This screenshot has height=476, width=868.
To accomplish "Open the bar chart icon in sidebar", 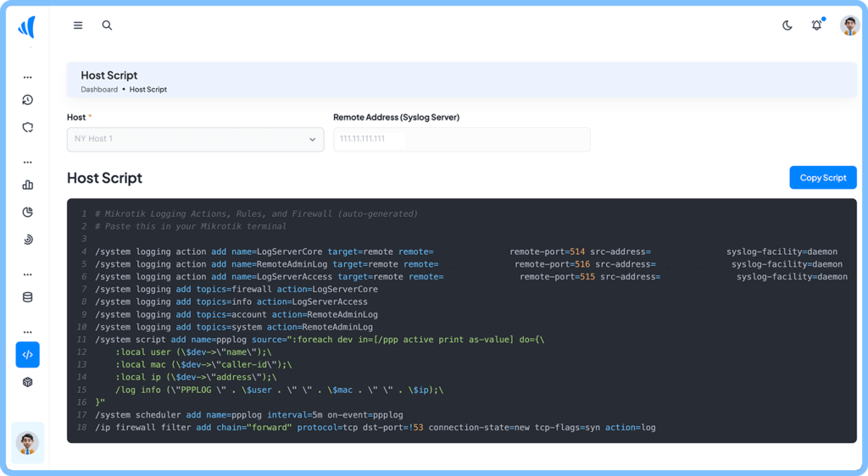I will pos(27,185).
